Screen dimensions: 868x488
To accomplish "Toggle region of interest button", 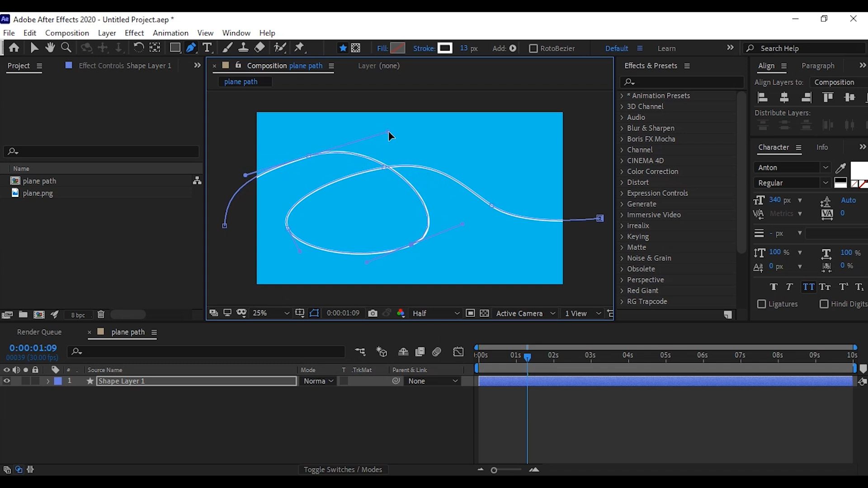I will (470, 313).
